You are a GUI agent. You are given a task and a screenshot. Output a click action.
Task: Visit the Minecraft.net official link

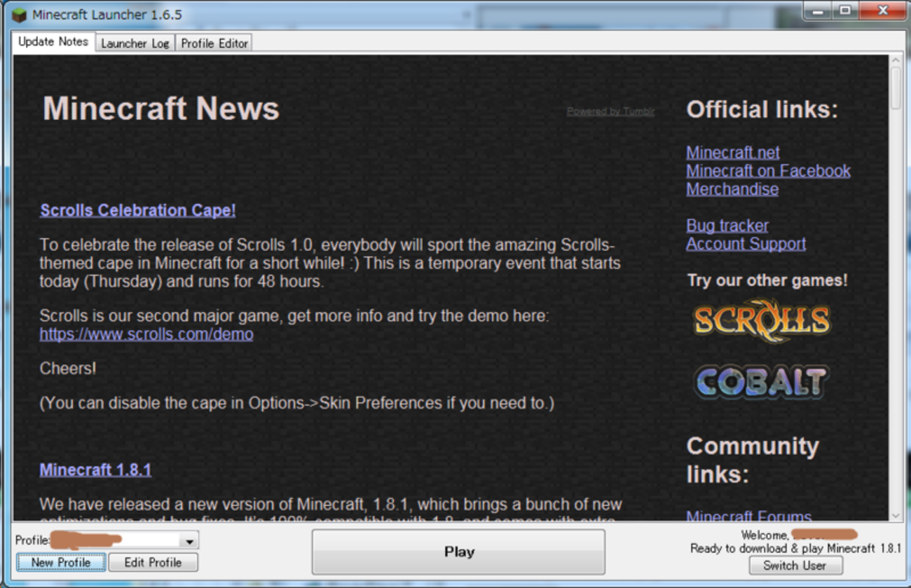pyautogui.click(x=733, y=152)
